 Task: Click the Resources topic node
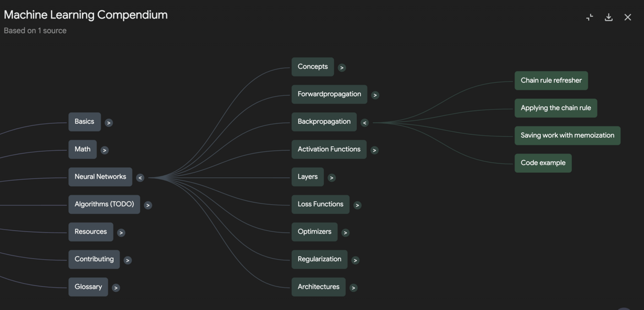90,232
